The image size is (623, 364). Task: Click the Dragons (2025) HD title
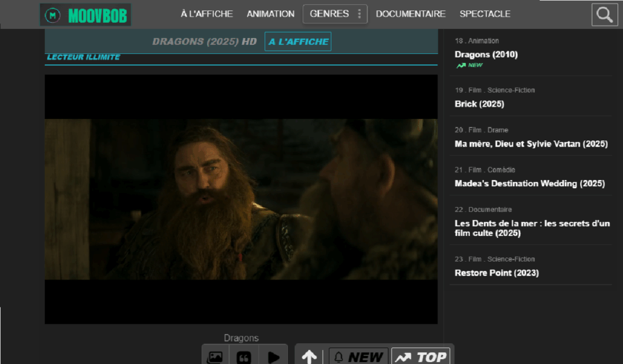[205, 42]
